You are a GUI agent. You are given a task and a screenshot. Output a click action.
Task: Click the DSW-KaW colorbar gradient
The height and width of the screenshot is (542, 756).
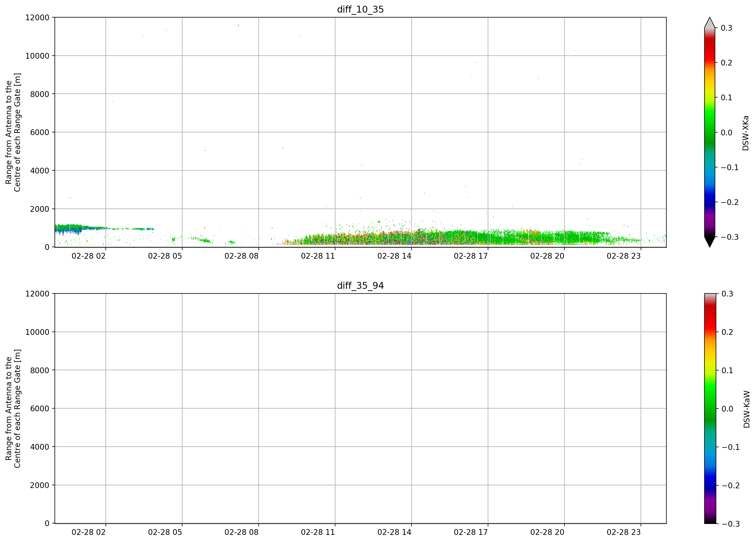coord(710,409)
